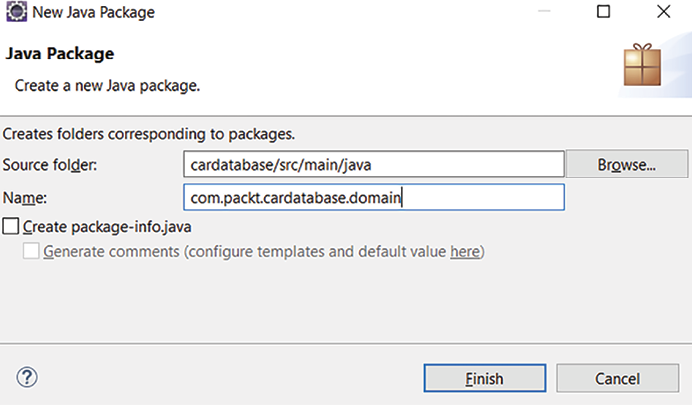The image size is (692, 405).
Task: Click the 'Create a new Java package.' description
Action: click(x=108, y=85)
